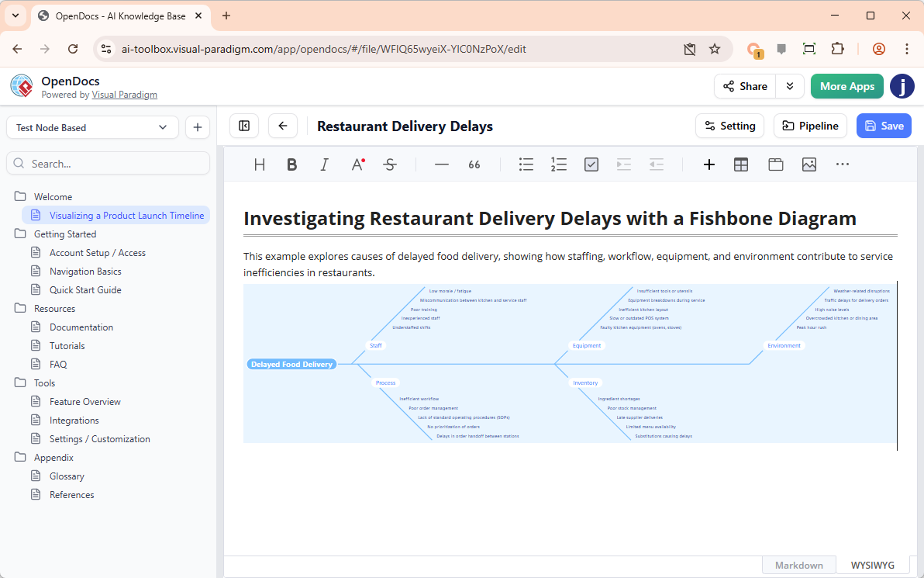924x578 pixels.
Task: Create a numbered list
Action: point(559,164)
